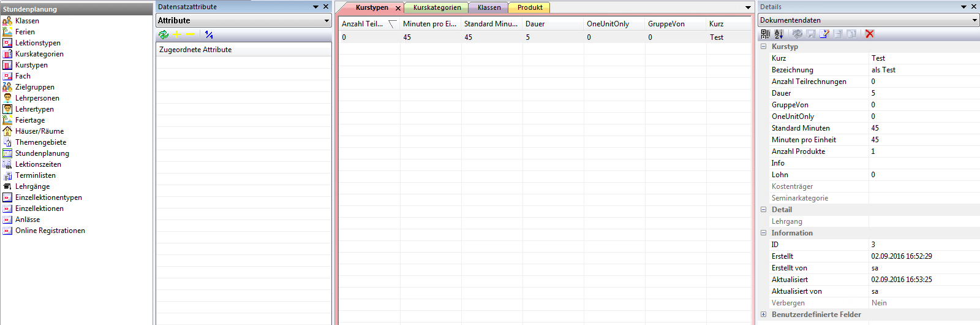Sort Details properties alphabetically
Screen dimensions: 980x325
point(778,34)
